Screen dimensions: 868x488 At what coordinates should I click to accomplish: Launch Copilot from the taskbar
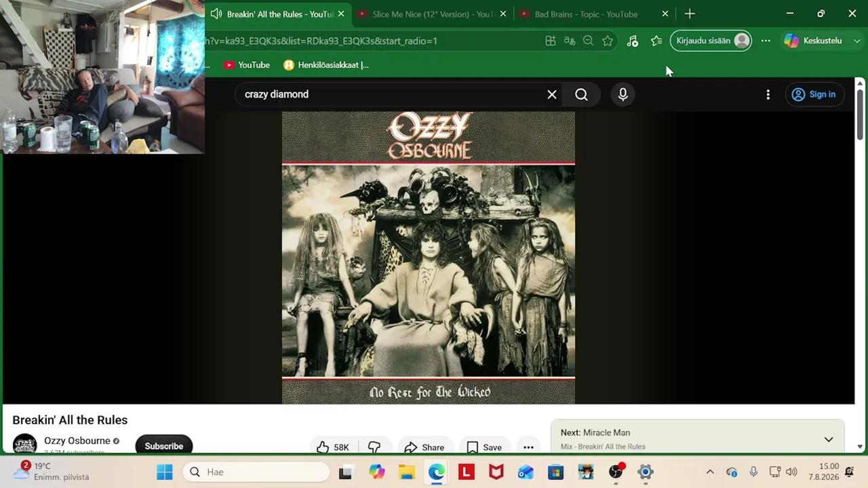tap(376, 472)
